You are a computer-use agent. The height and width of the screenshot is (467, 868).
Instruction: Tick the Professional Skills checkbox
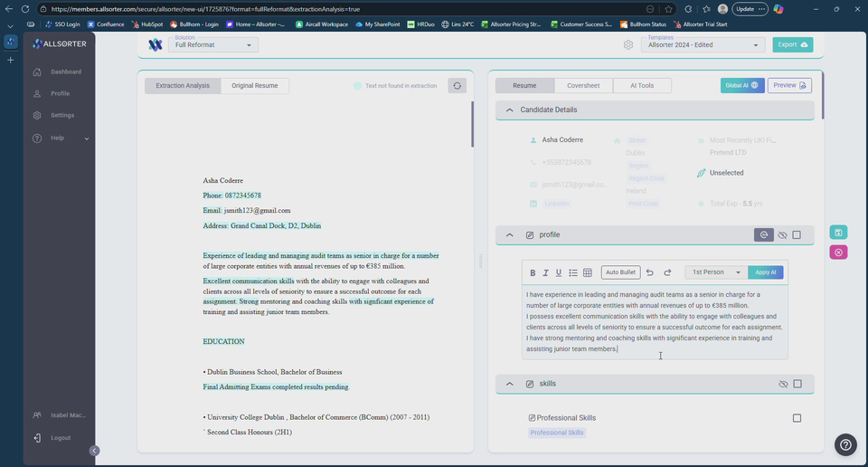(x=797, y=418)
